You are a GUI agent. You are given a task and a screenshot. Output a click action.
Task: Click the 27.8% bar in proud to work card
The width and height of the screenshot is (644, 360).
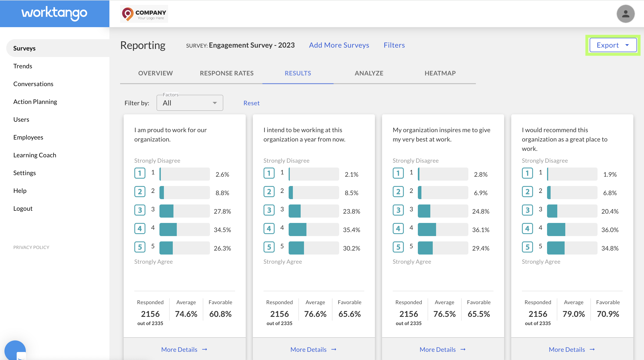coord(185,211)
